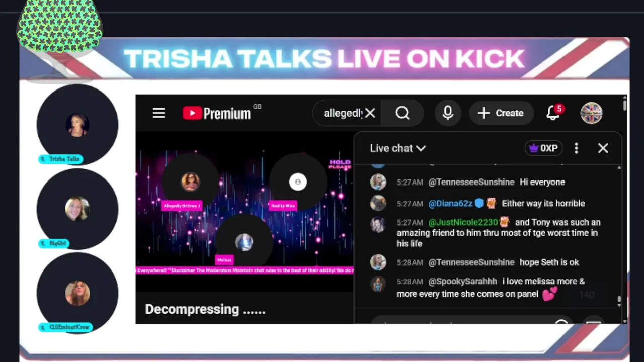The height and width of the screenshot is (362, 644).
Task: Click the YouTube page scrollbar at top right
Action: (624, 105)
